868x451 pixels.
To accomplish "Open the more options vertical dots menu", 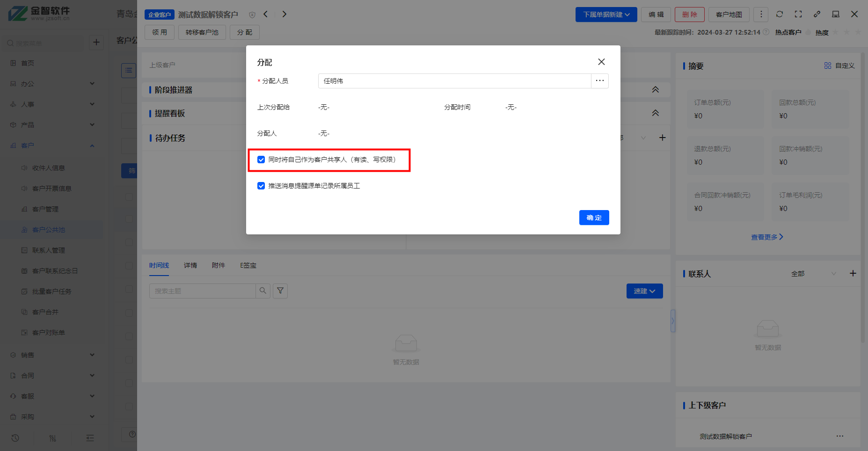I will tap(761, 15).
